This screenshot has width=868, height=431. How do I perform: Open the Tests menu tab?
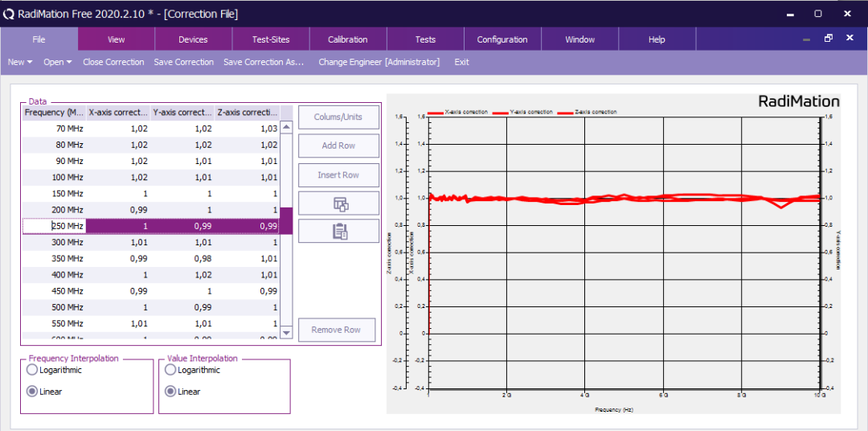tap(425, 39)
